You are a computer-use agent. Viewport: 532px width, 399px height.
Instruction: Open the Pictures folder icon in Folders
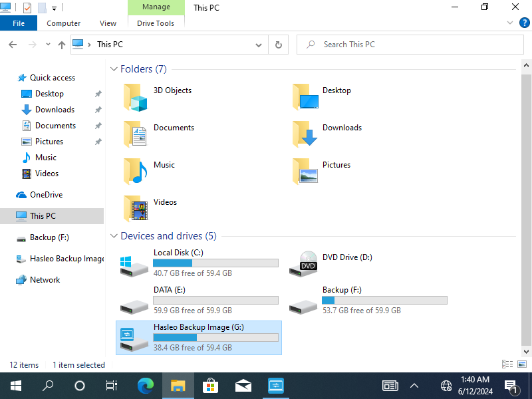(x=305, y=172)
